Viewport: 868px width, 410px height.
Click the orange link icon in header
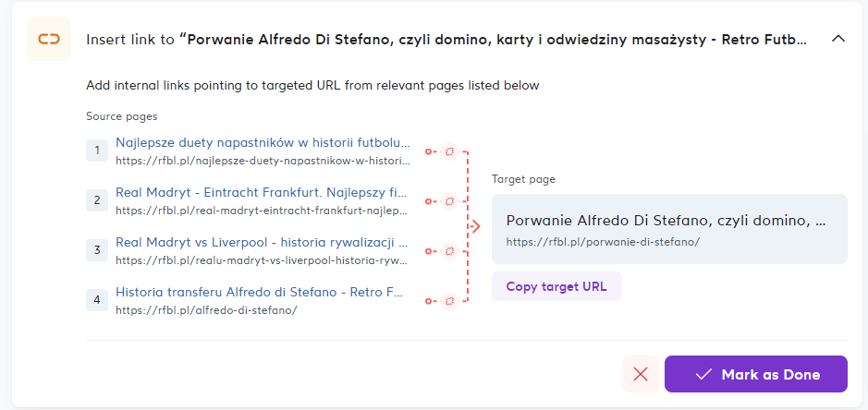pos(49,39)
